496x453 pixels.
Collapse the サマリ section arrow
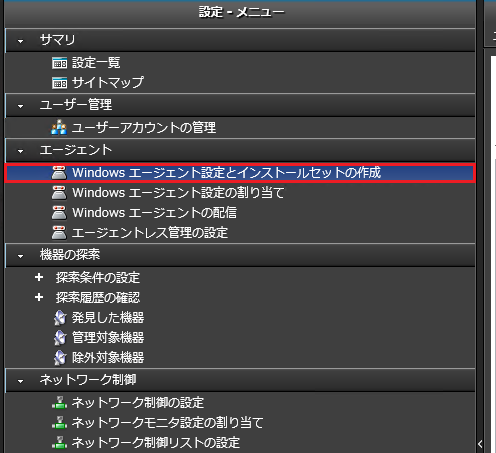coord(20,41)
